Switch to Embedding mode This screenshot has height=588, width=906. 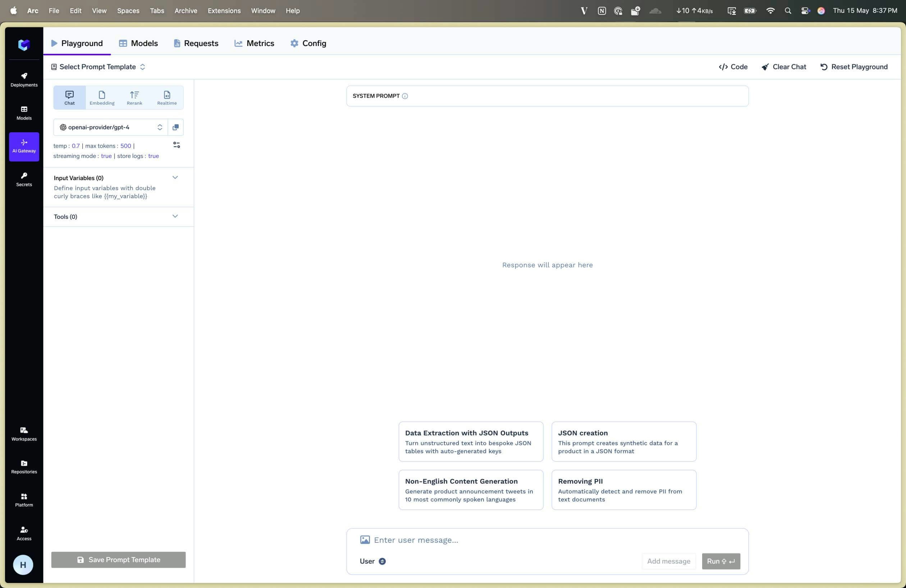click(102, 98)
